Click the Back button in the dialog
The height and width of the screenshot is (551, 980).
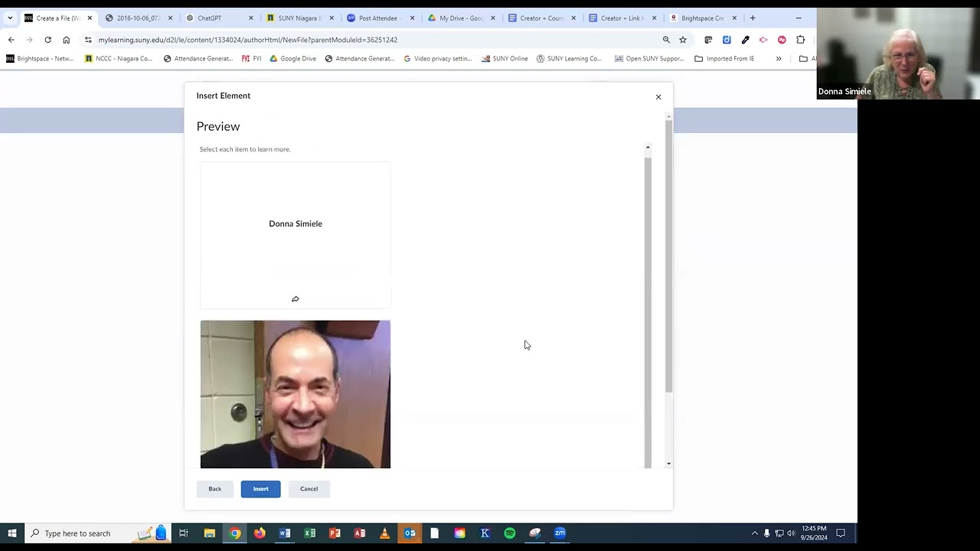(x=215, y=489)
